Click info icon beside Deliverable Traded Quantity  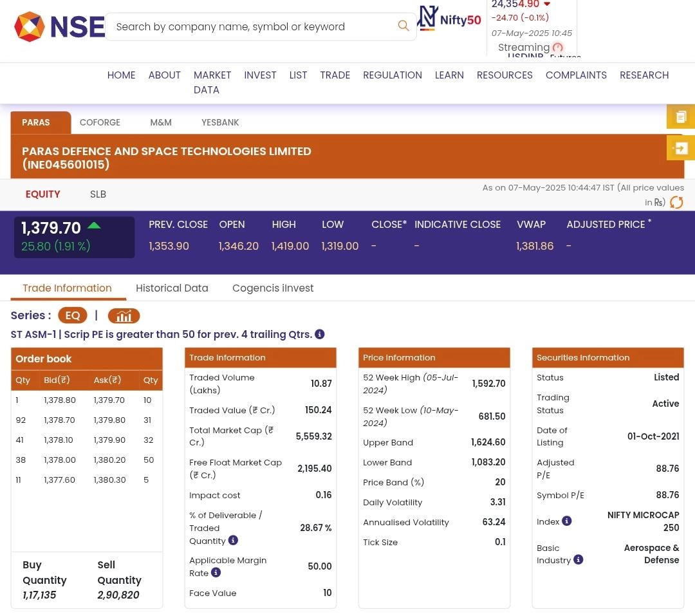(233, 540)
